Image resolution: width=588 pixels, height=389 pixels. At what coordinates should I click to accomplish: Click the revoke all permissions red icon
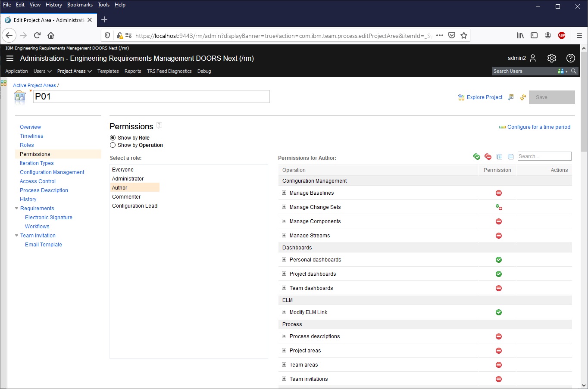coord(488,156)
